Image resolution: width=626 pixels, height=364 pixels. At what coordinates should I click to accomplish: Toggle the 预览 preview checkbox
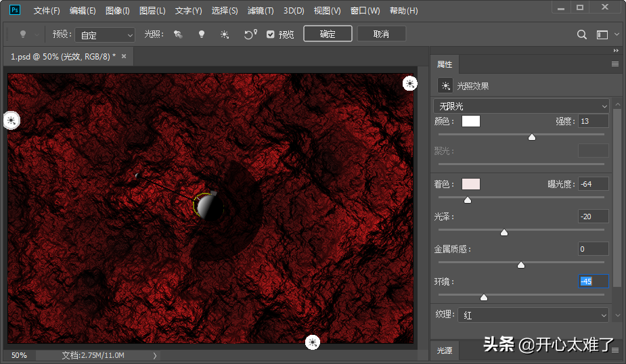pyautogui.click(x=271, y=35)
